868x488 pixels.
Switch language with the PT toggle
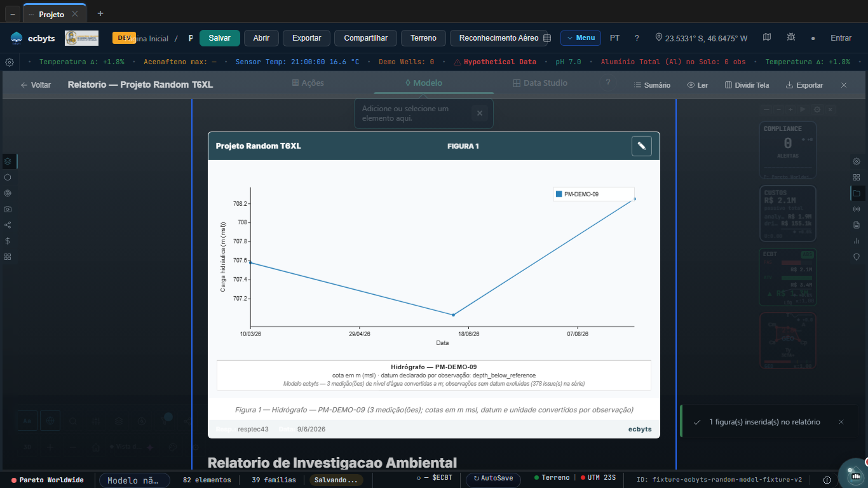[x=615, y=38]
